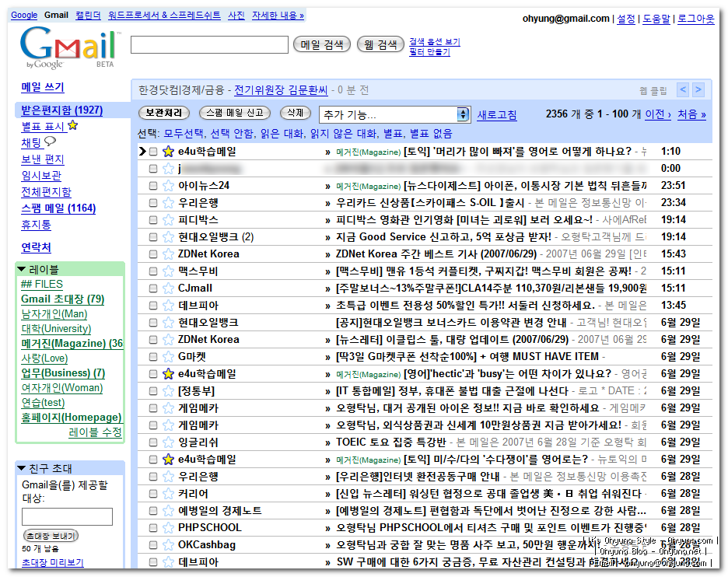Image resolution: width=728 pixels, height=577 pixels.
Task: Star the 현대오일뱅크 (2) conversation
Action: (x=168, y=236)
